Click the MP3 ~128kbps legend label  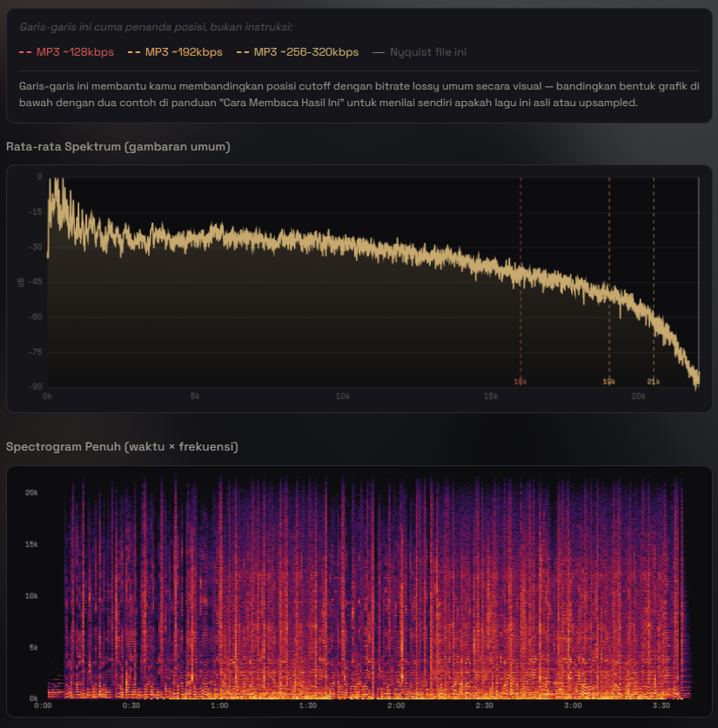coord(75,52)
